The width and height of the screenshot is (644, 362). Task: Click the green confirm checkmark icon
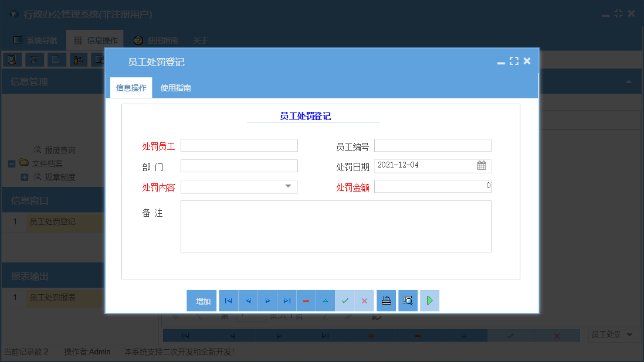(x=345, y=300)
